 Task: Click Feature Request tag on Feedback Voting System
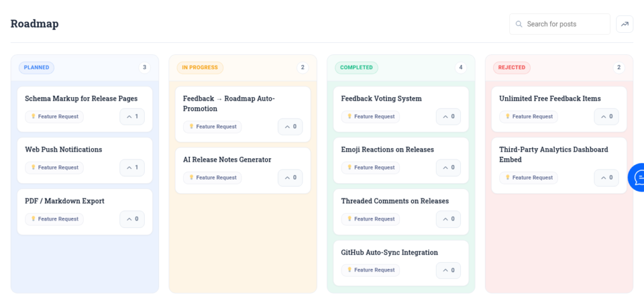(370, 117)
